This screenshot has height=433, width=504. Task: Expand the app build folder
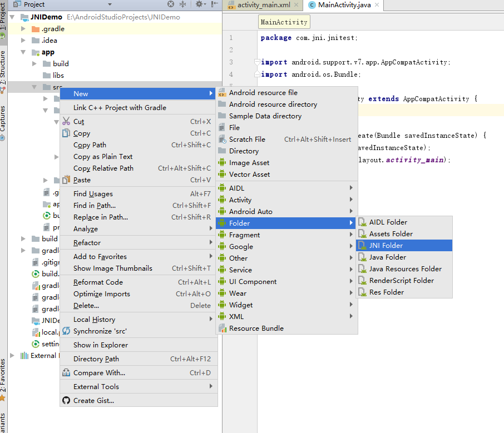[x=34, y=63]
